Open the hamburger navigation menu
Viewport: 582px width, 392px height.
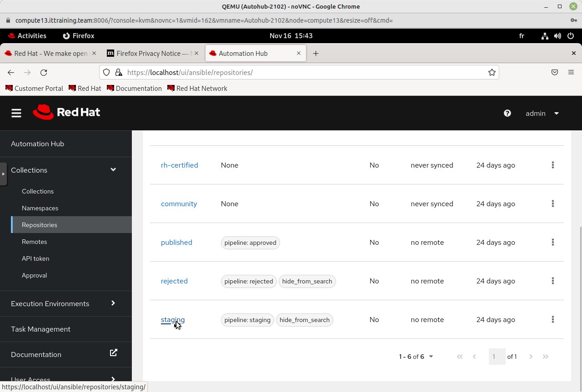coord(16,113)
